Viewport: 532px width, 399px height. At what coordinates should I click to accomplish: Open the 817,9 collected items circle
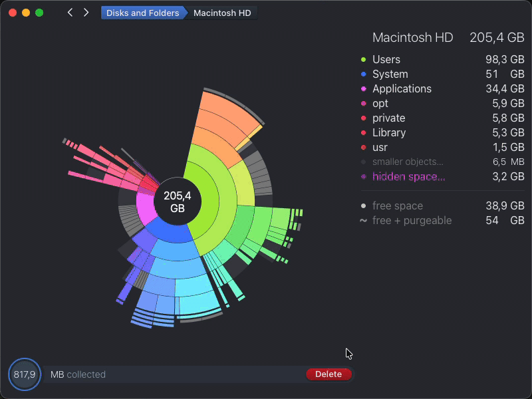(25, 374)
